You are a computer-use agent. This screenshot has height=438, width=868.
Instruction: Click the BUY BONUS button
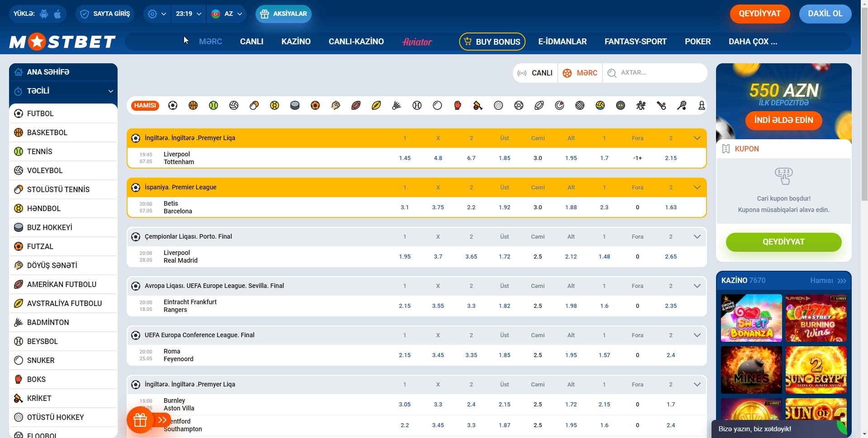pos(492,42)
